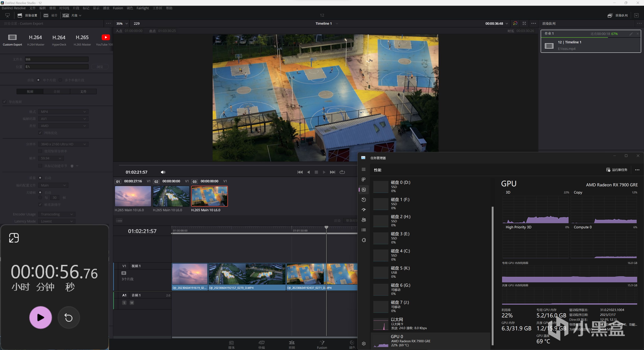Screen dimensions: 644x350
Task: Switch to the 音频 settings tab
Action: tap(57, 92)
